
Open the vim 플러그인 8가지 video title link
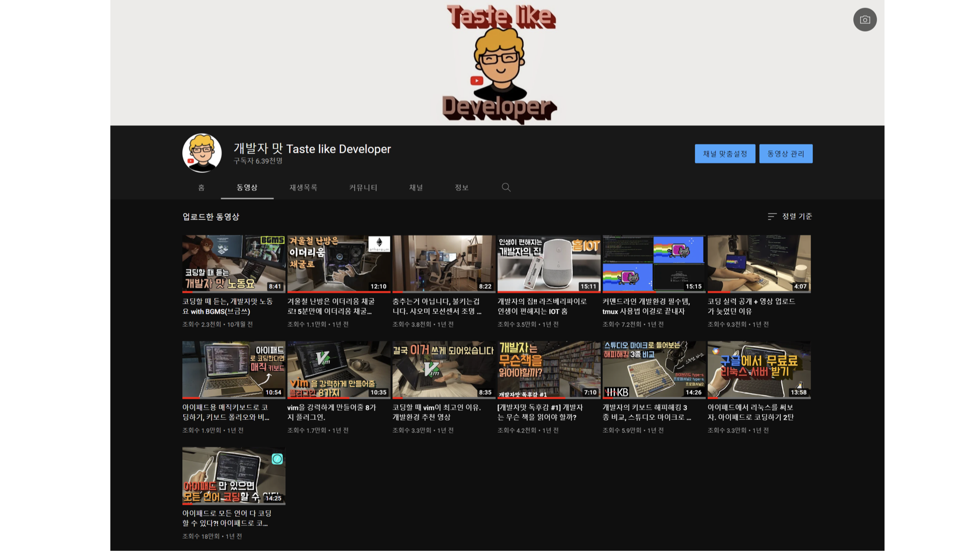pyautogui.click(x=331, y=412)
